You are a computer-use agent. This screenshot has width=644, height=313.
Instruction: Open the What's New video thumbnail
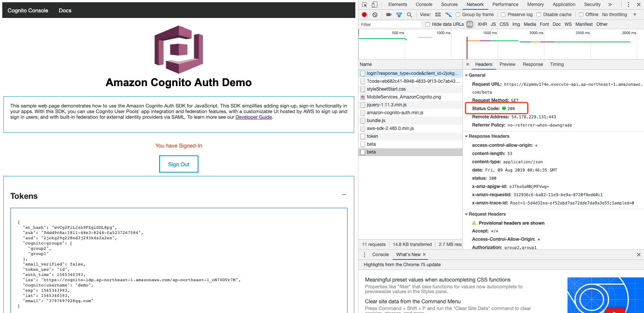point(605,295)
